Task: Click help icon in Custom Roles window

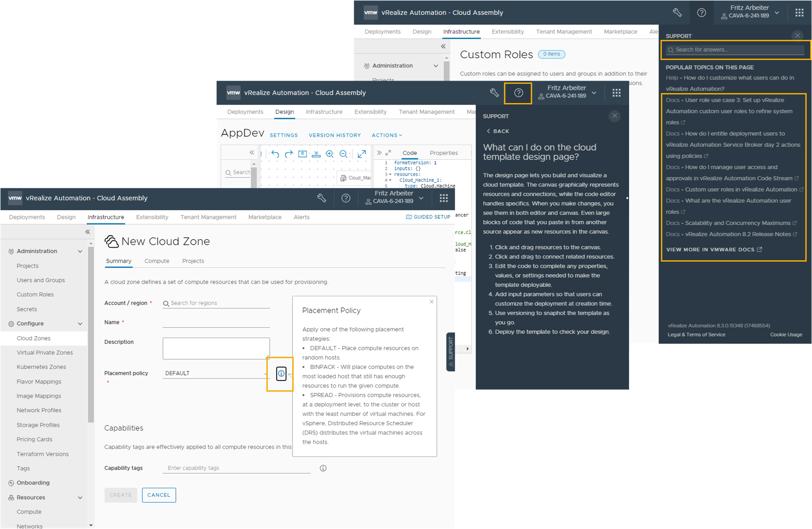Action: [701, 13]
